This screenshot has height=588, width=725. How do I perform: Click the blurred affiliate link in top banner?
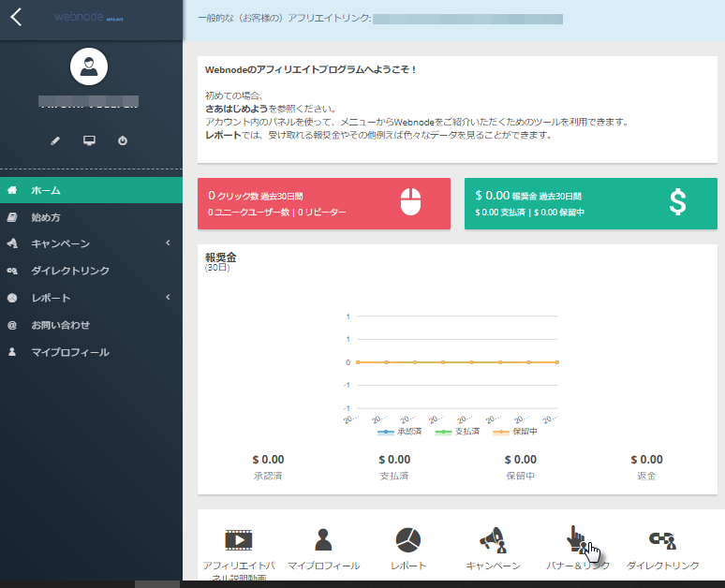coord(467,19)
